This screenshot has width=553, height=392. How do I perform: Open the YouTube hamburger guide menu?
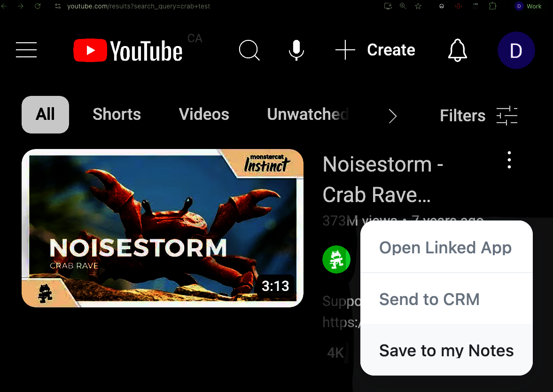pyautogui.click(x=26, y=50)
